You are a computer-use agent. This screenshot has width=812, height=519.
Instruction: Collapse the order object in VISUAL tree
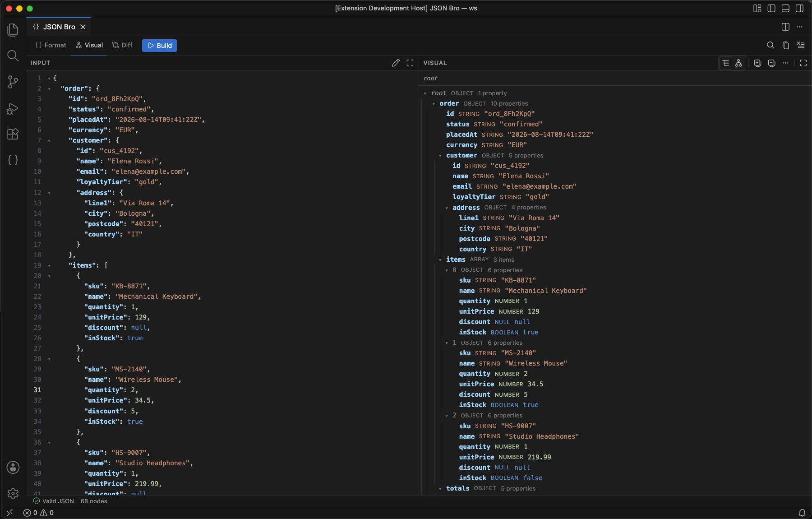click(434, 104)
